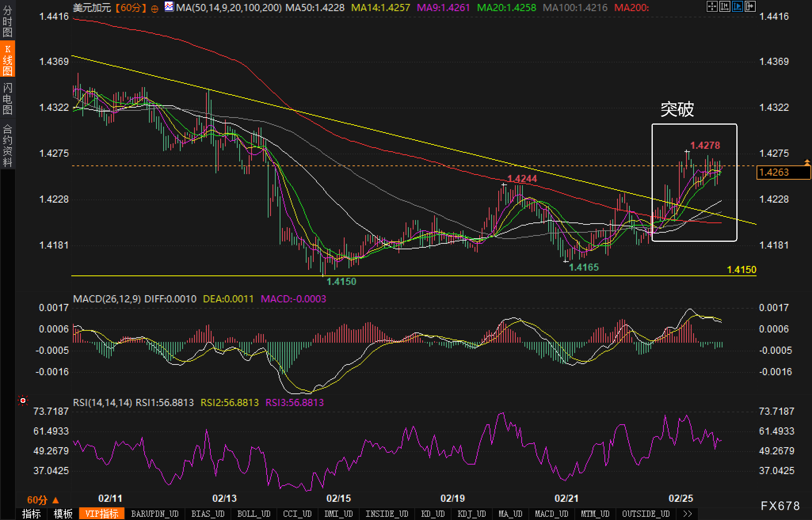Viewport: 812px width, 520px height.
Task: Click the red sun icon near RSI panel
Action: (x=23, y=401)
